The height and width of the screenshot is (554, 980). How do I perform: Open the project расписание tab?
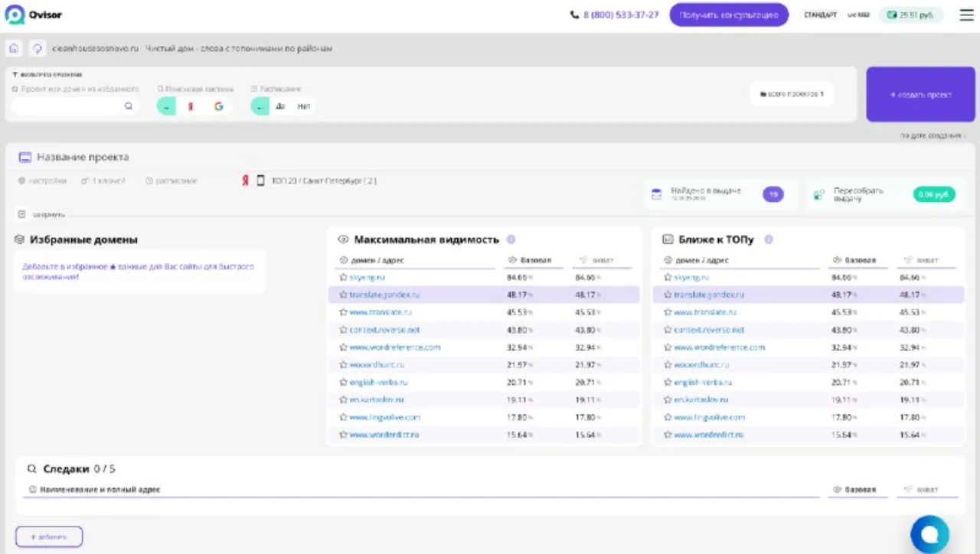tap(171, 181)
